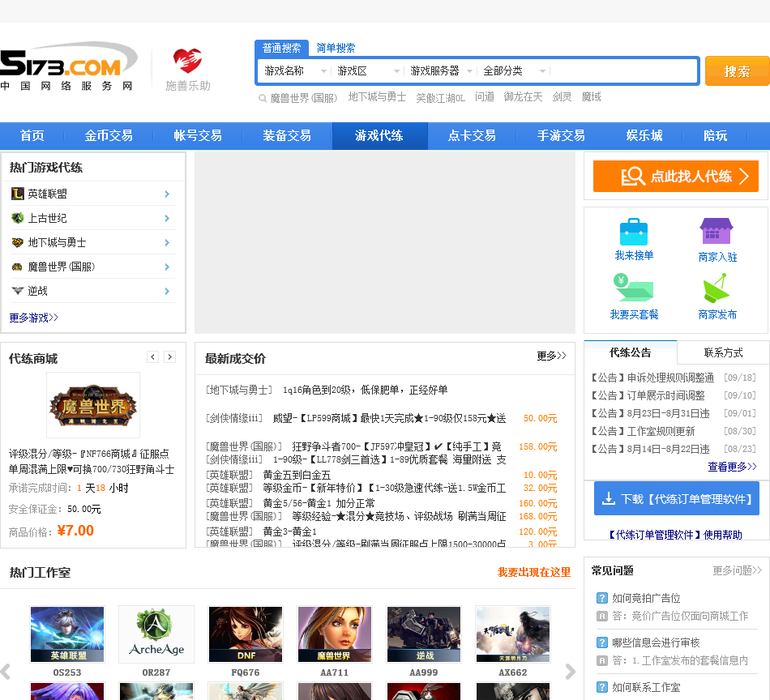The height and width of the screenshot is (700, 770).
Task: Click the 5173.COM site logo
Action: click(68, 66)
